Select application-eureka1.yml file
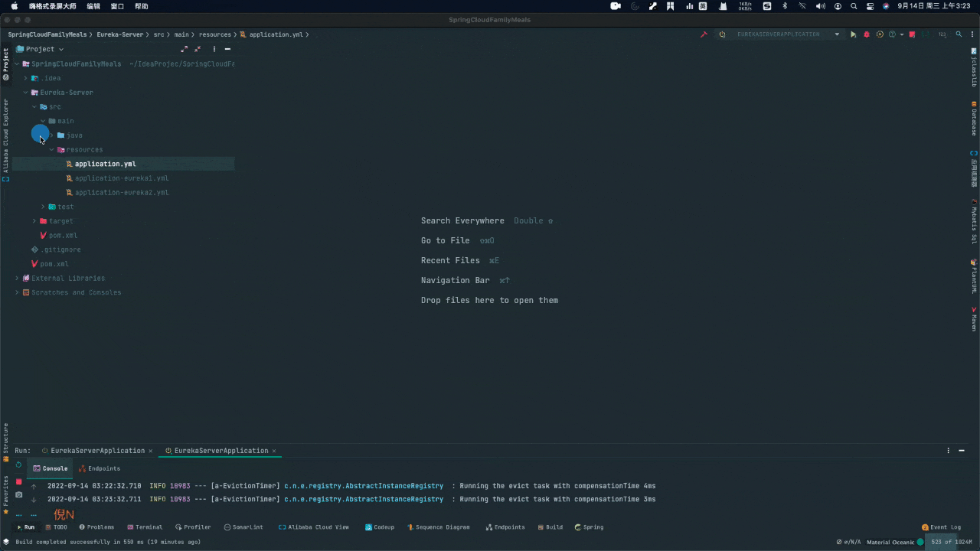The image size is (980, 551). click(x=122, y=178)
